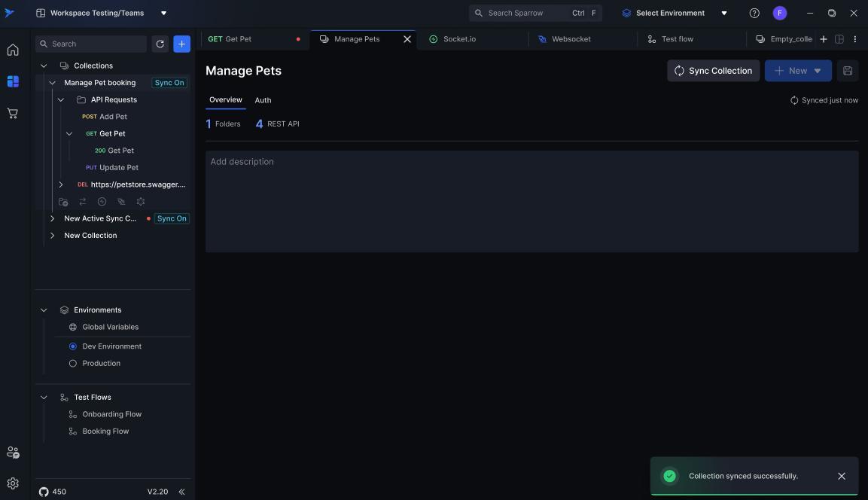Viewport: 868px width, 500px height.
Task: Click the blue plus add button
Action: pyautogui.click(x=181, y=44)
